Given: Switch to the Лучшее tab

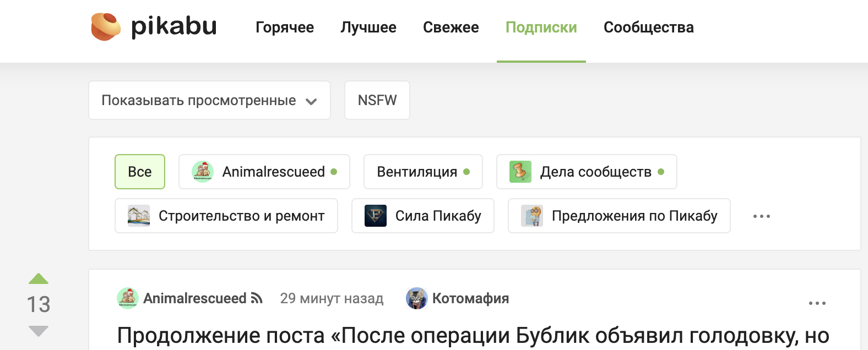Looking at the screenshot, I should pyautogui.click(x=368, y=28).
